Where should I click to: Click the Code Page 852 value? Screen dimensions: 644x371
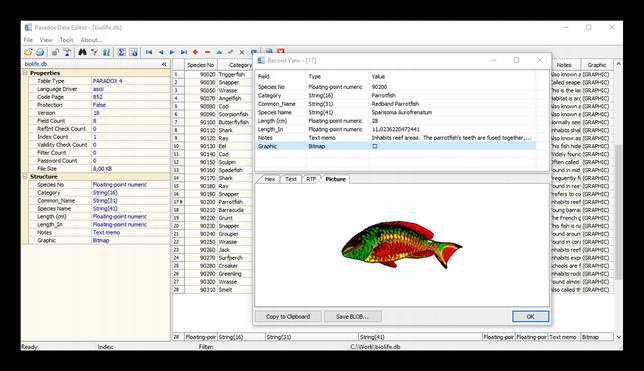click(x=98, y=97)
